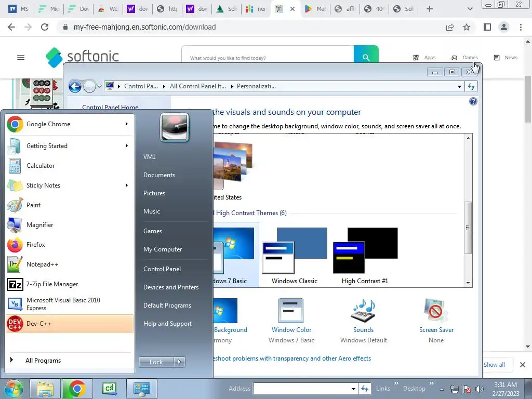Refresh Control Panel address bar
The width and height of the screenshot is (532, 399).
pos(471,87)
